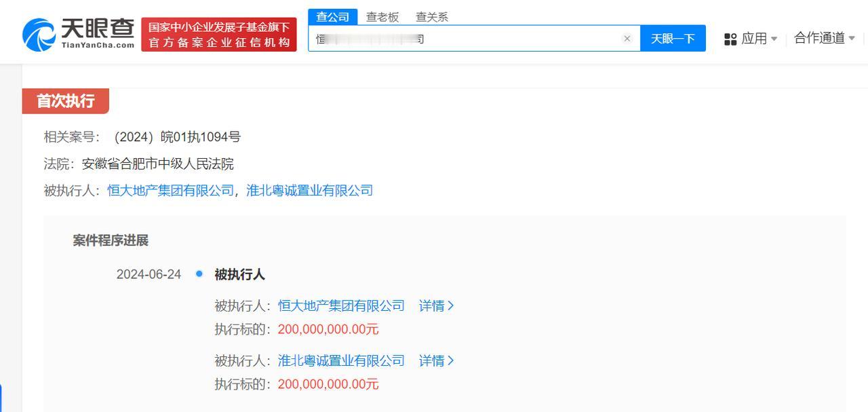Viewport: 868px width, 412px height.
Task: Open 恒大地产集团有限公司 link in case progress
Action: point(341,306)
